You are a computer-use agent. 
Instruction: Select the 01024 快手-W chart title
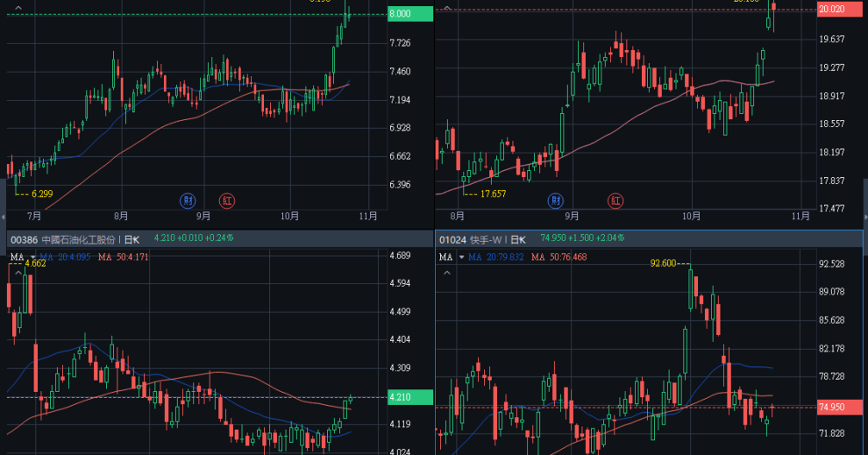pyautogui.click(x=473, y=238)
